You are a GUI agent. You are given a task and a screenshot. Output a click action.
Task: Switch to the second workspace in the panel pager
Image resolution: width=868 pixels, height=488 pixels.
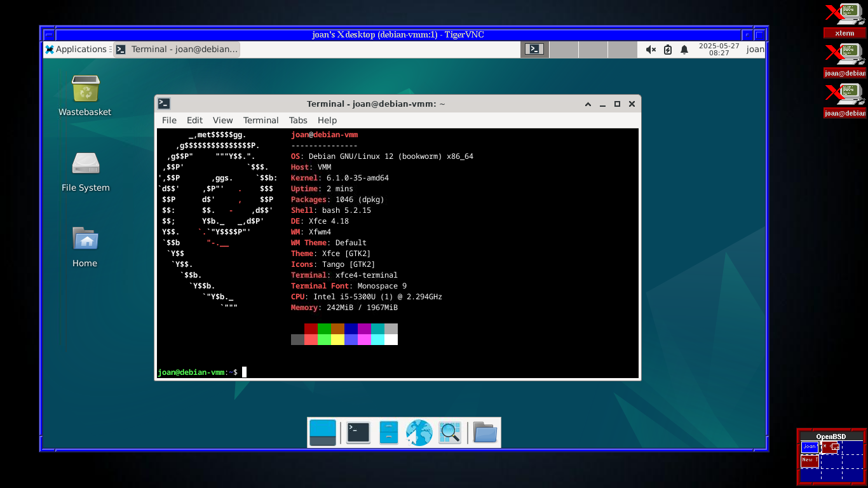point(564,50)
